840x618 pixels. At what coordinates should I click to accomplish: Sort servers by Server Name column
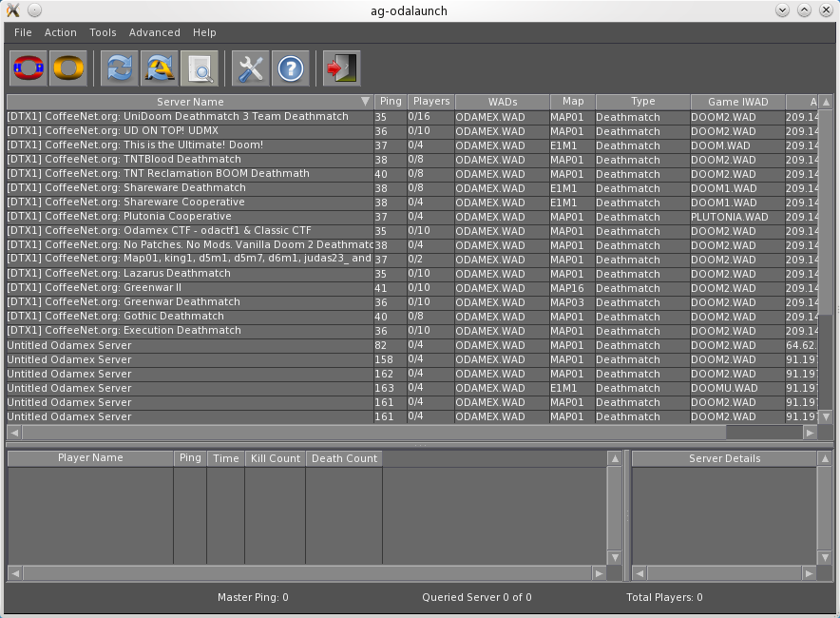click(x=190, y=102)
